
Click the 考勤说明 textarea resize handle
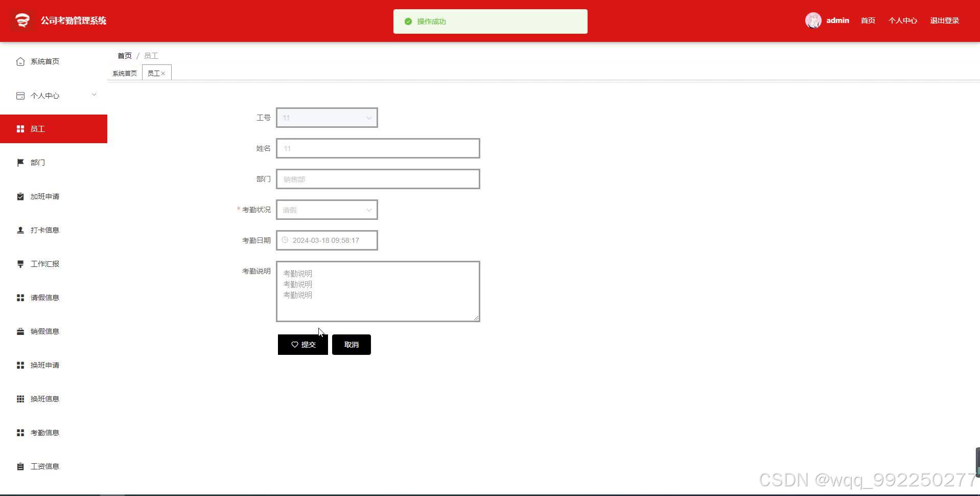click(x=476, y=318)
